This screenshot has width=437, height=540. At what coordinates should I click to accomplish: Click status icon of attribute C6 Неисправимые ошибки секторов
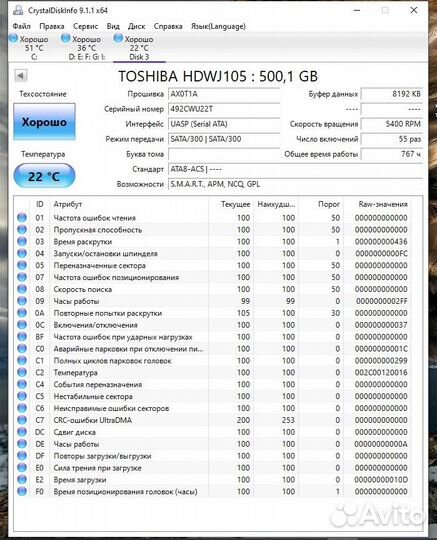click(22, 408)
